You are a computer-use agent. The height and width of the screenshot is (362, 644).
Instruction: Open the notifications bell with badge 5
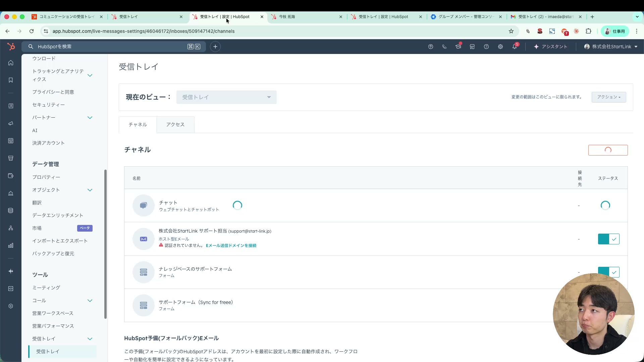[x=515, y=47]
